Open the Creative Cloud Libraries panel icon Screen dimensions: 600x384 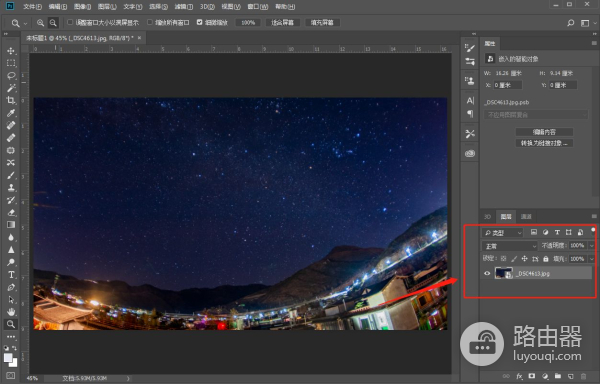click(470, 153)
